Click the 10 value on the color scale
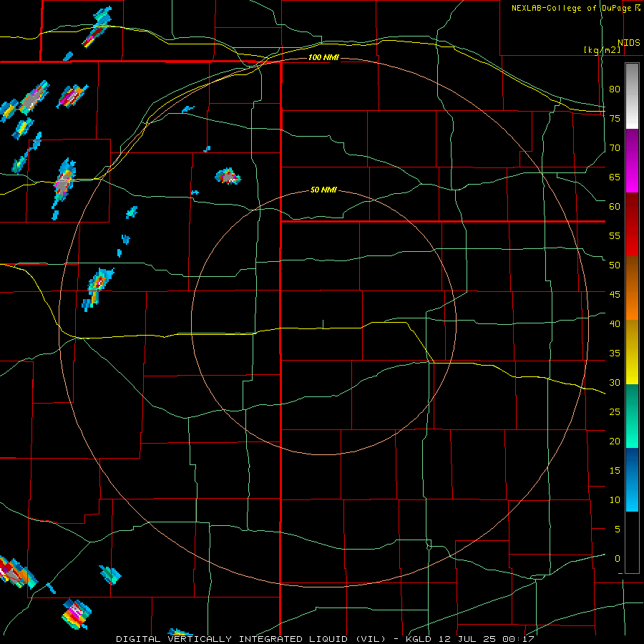The height and width of the screenshot is (644, 644). 615,500
